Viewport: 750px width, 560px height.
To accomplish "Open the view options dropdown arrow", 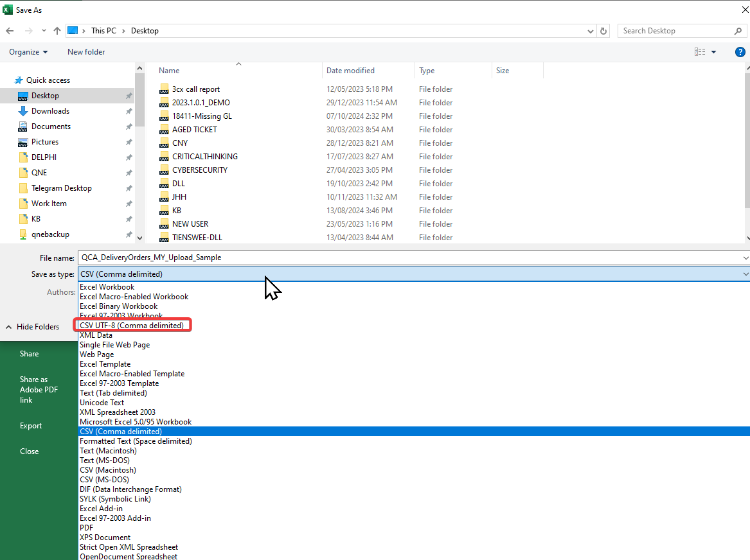I will [x=713, y=52].
